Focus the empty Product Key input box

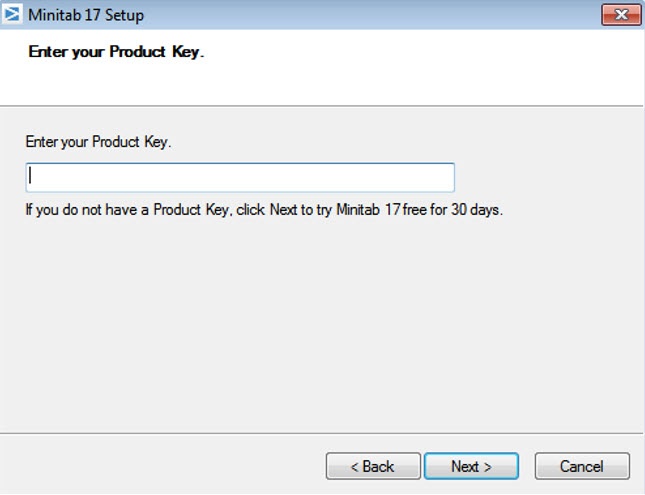[240, 177]
